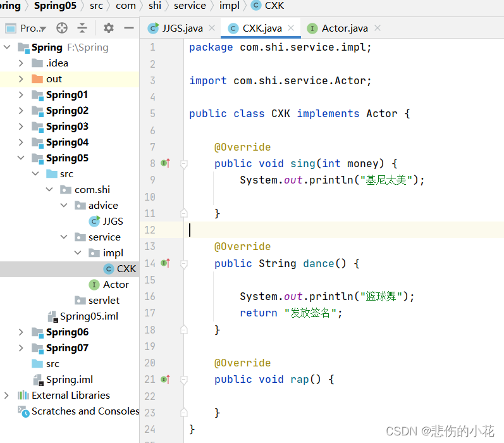This screenshot has height=443, width=504.
Task: Click the "篮球舞" string literal
Action: tap(381, 296)
